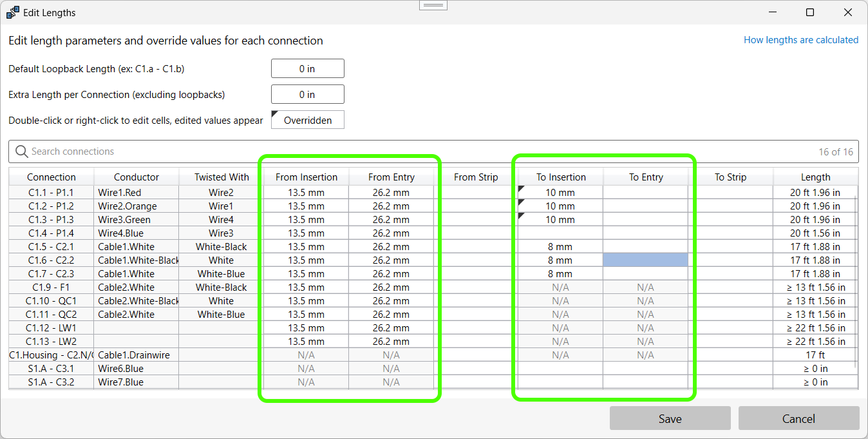Select the C1.10 - QC1 connection cell
868x439 pixels.
[52, 300]
